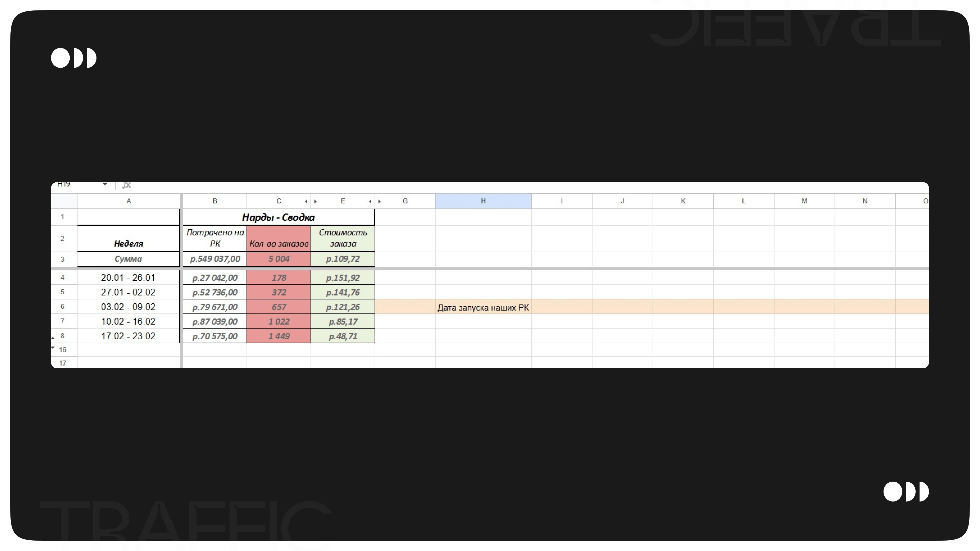The height and width of the screenshot is (551, 980).
Task: Click the hidden-column arrow in column C header
Action: tap(306, 202)
